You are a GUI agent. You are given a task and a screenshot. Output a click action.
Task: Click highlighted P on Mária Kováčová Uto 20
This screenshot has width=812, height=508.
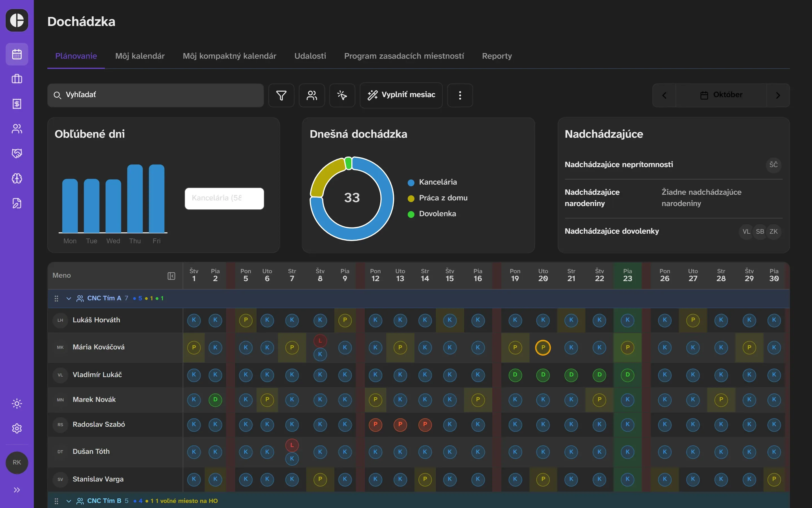[x=543, y=347]
